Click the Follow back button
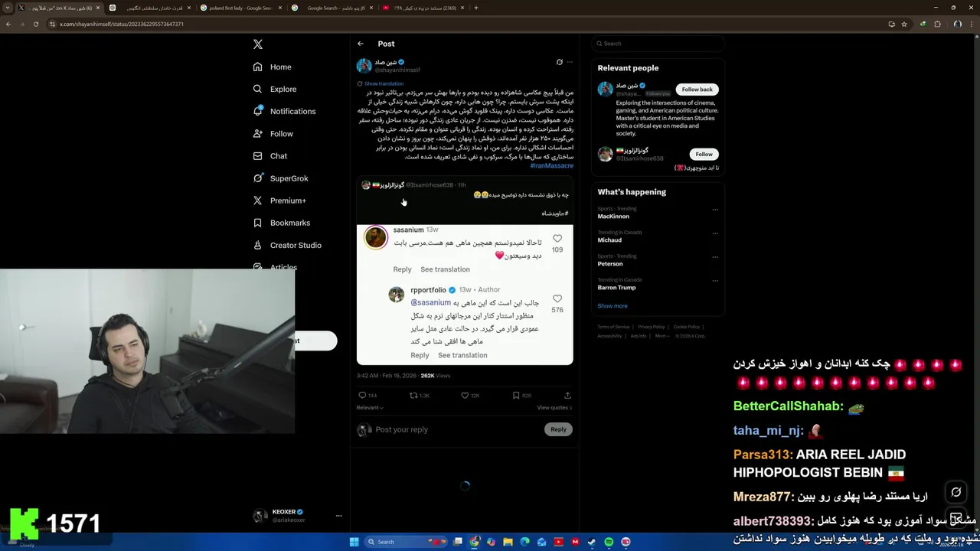 tap(697, 90)
